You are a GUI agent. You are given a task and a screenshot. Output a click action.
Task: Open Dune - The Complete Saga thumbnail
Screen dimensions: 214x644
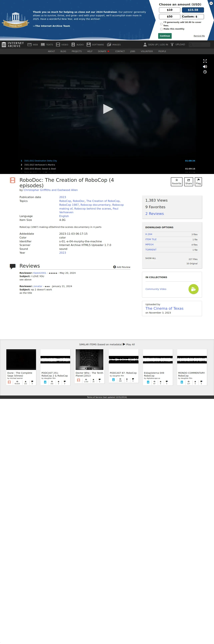tap(21, 360)
